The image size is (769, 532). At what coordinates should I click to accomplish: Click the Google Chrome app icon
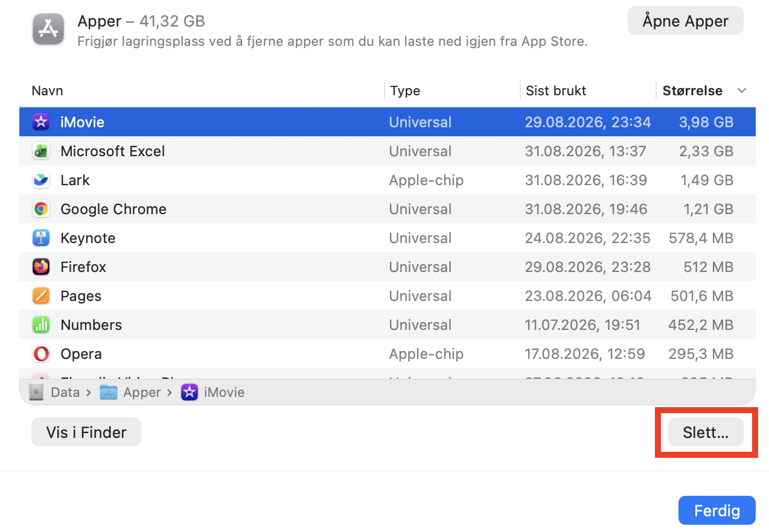tap(41, 209)
